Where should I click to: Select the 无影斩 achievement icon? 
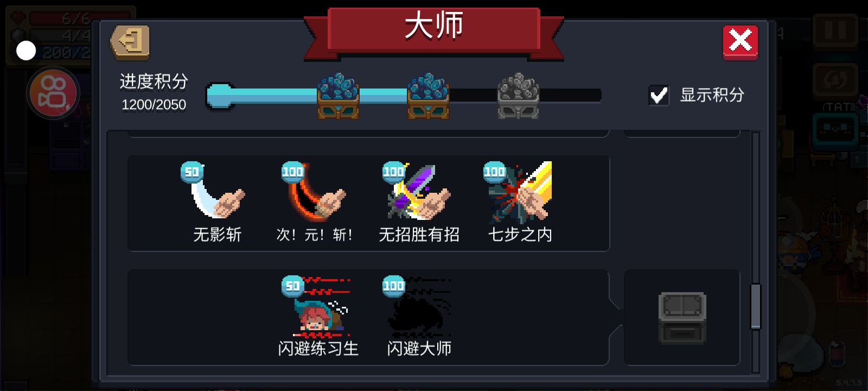214,191
